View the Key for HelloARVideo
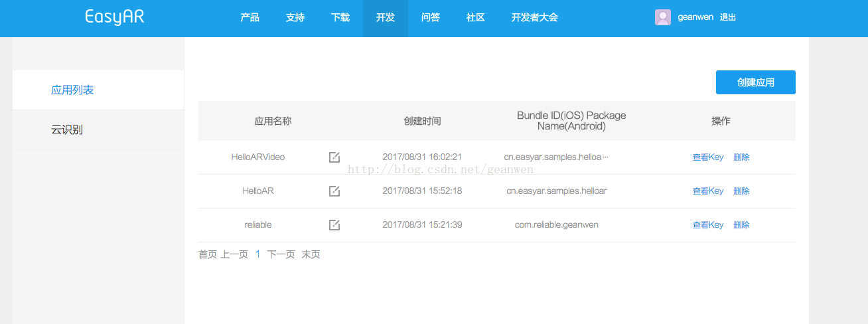This screenshot has height=324, width=868. coord(708,157)
